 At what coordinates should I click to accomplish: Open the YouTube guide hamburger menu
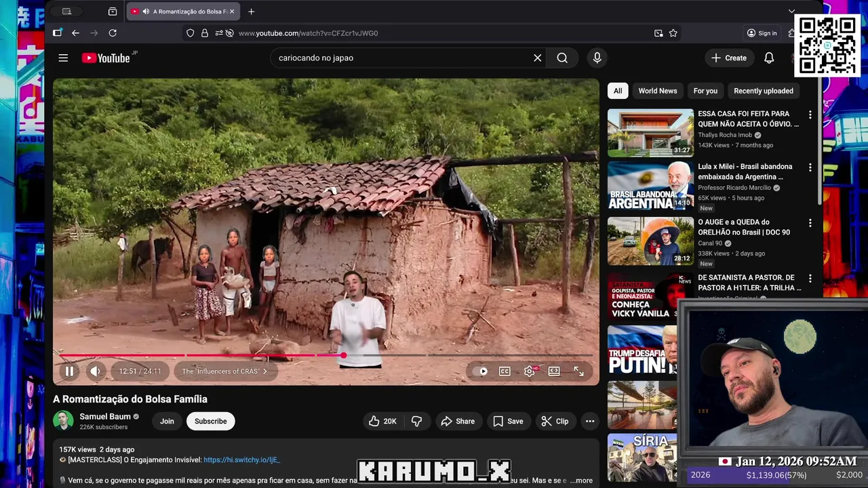coord(63,58)
